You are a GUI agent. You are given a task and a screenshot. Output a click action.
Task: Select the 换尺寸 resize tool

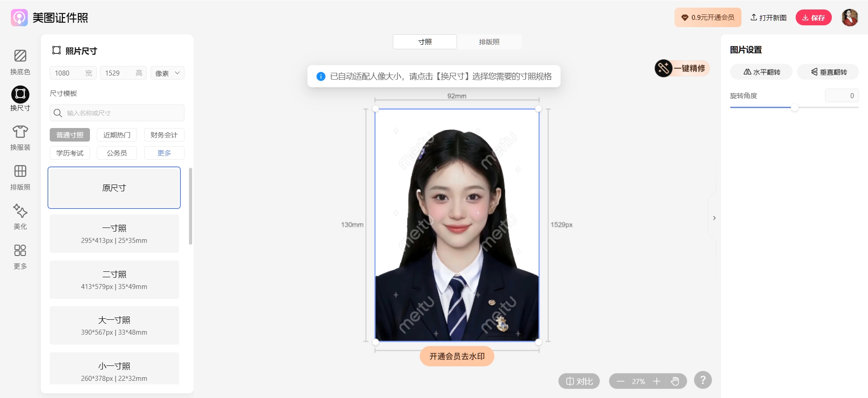[x=20, y=99]
